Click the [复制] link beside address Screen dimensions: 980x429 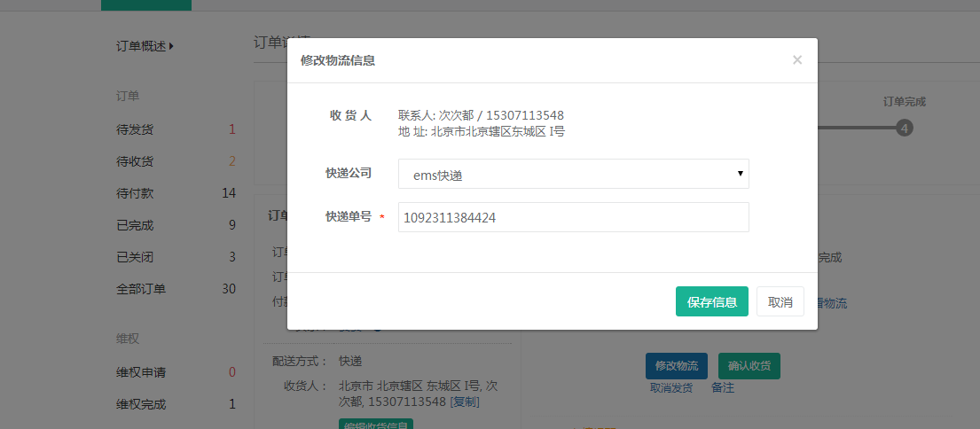point(465,402)
